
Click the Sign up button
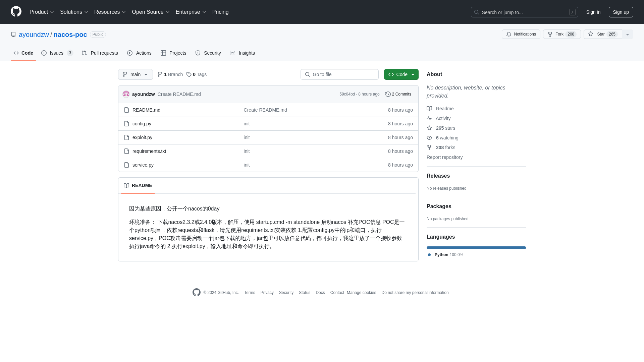pyautogui.click(x=621, y=12)
